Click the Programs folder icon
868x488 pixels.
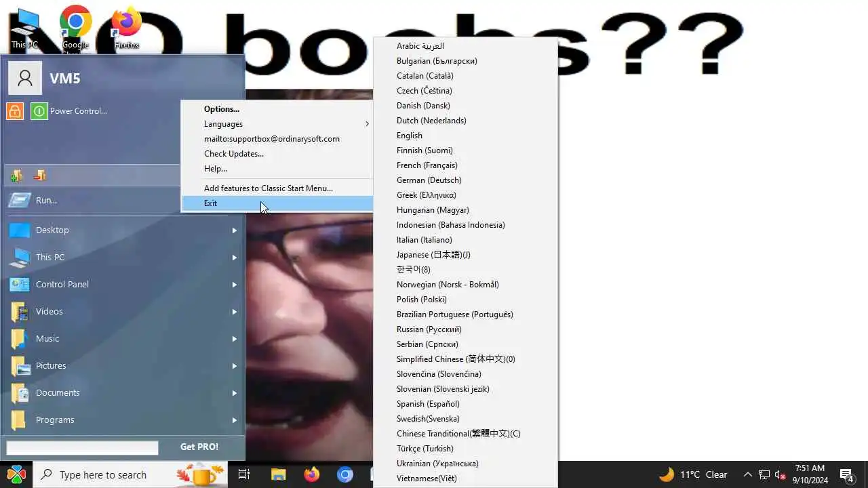pos(20,420)
